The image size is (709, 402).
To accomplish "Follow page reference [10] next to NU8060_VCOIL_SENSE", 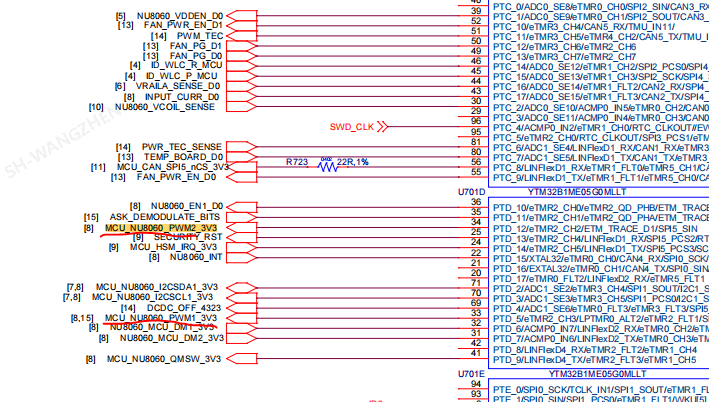I will click(x=96, y=106).
